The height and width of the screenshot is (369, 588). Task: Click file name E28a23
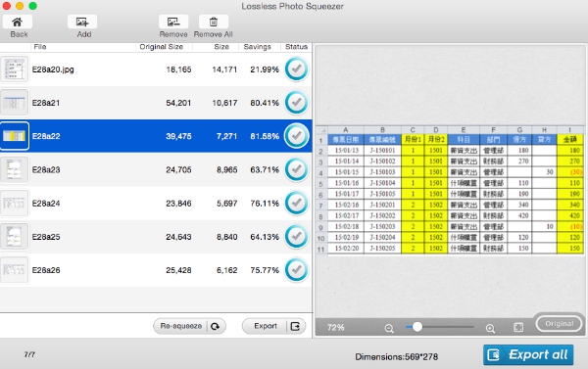(x=46, y=169)
